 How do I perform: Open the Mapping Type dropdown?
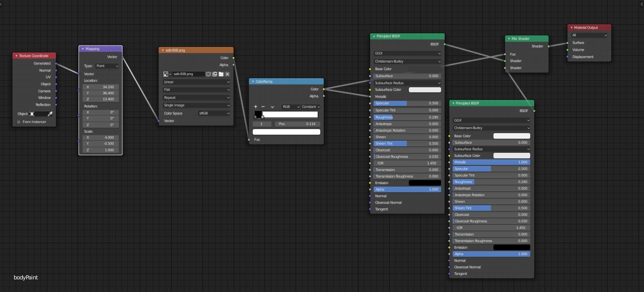(107, 66)
